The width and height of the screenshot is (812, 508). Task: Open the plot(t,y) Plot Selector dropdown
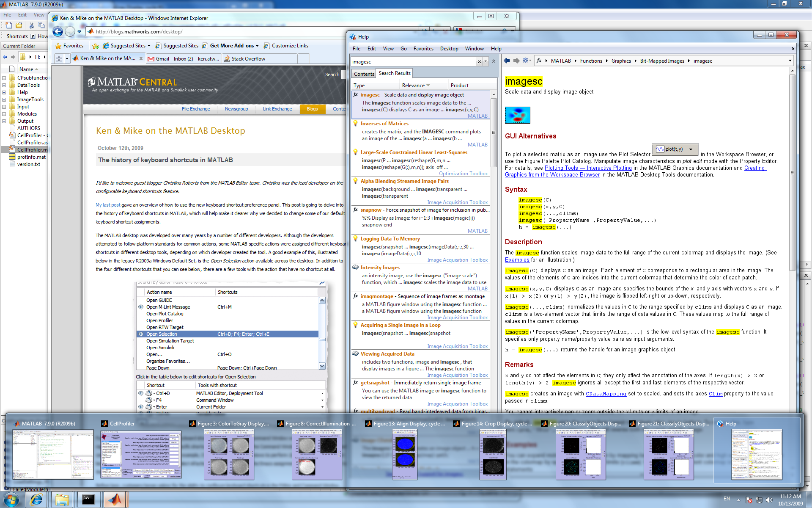691,149
